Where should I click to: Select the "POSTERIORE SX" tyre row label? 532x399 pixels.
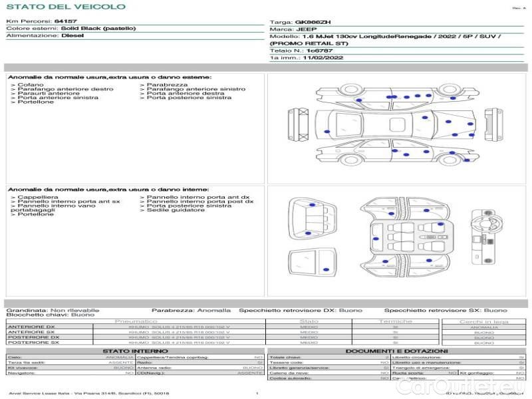pos(34,342)
